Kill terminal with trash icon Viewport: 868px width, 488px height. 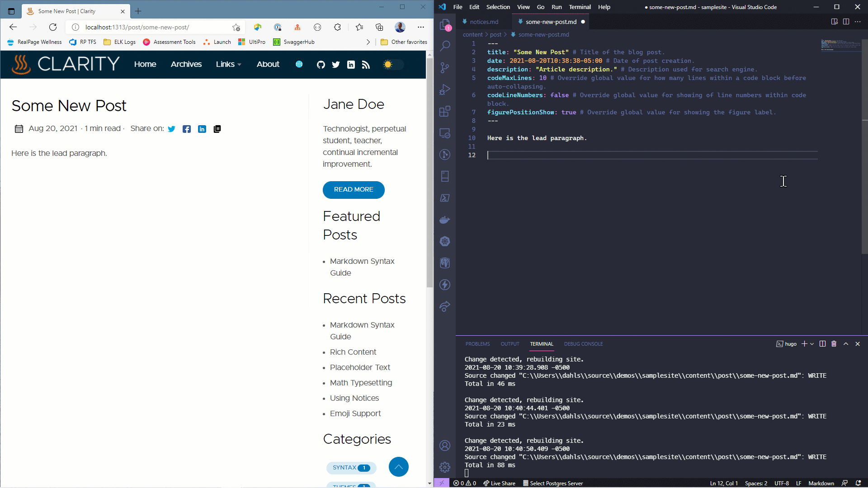pos(834,344)
